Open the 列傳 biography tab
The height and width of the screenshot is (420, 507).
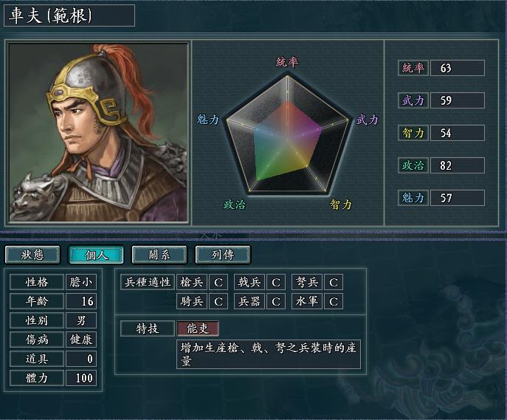pos(223,255)
